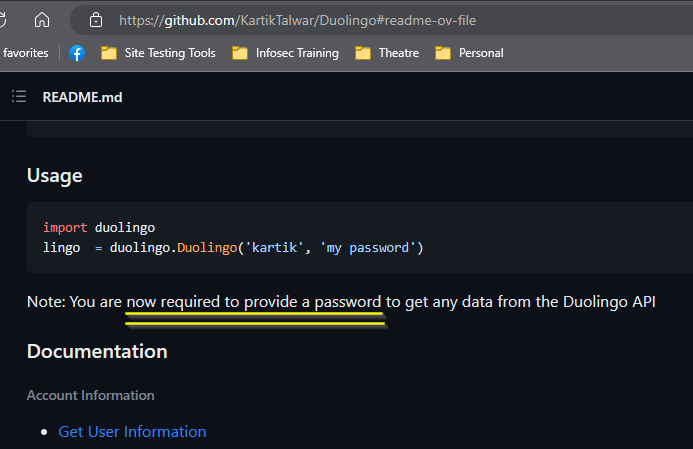This screenshot has height=449, width=693.
Task: Follow the Get User Information link
Action: [132, 432]
